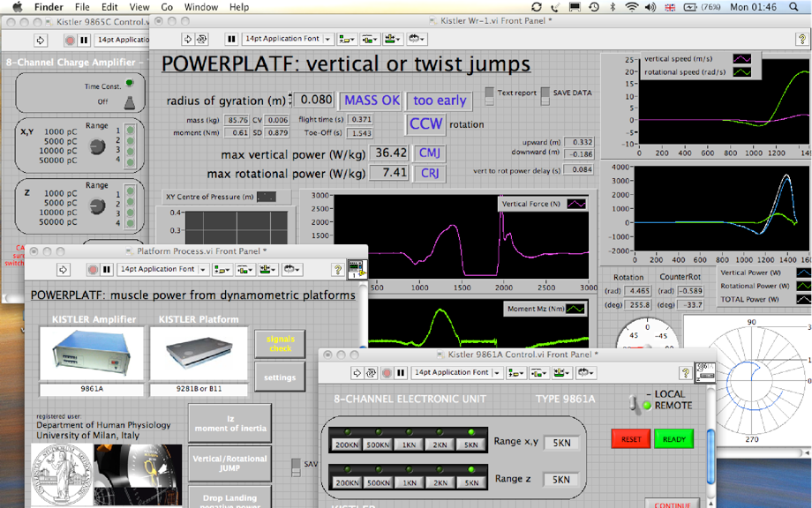Click the Platform Process VI connector icon
This screenshot has height=508, width=812.
coord(357,270)
